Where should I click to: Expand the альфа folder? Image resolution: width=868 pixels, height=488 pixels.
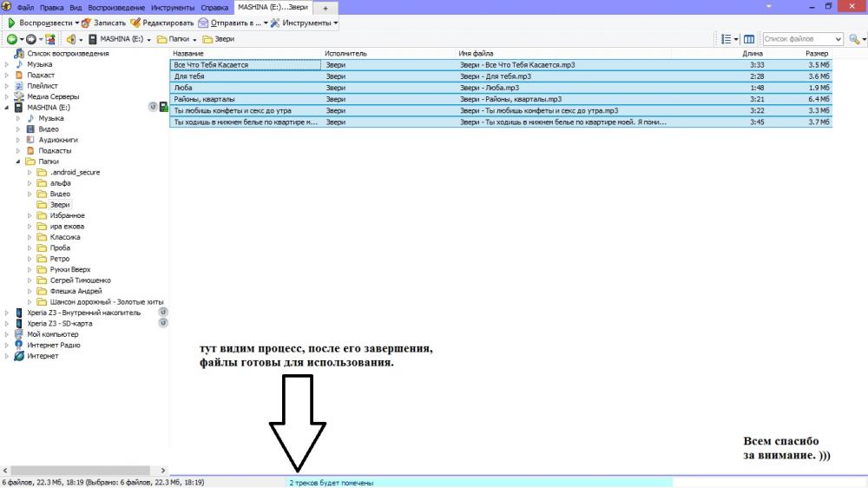(30, 183)
